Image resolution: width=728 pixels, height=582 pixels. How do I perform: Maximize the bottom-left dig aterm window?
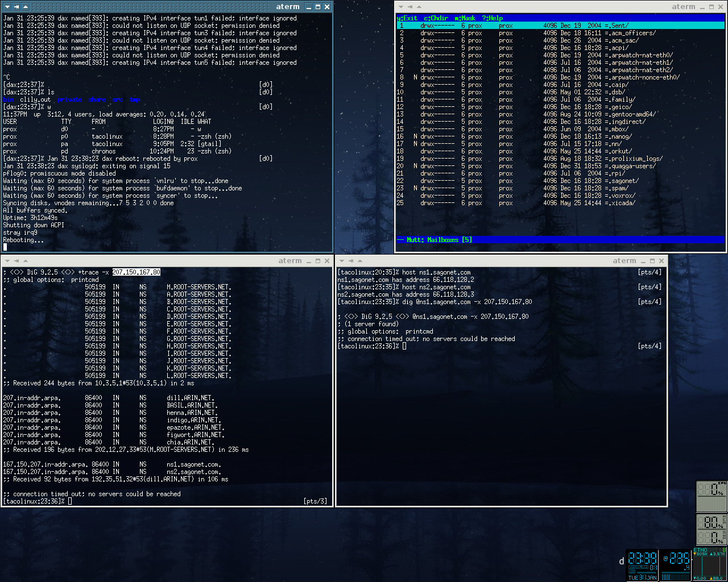point(318,261)
